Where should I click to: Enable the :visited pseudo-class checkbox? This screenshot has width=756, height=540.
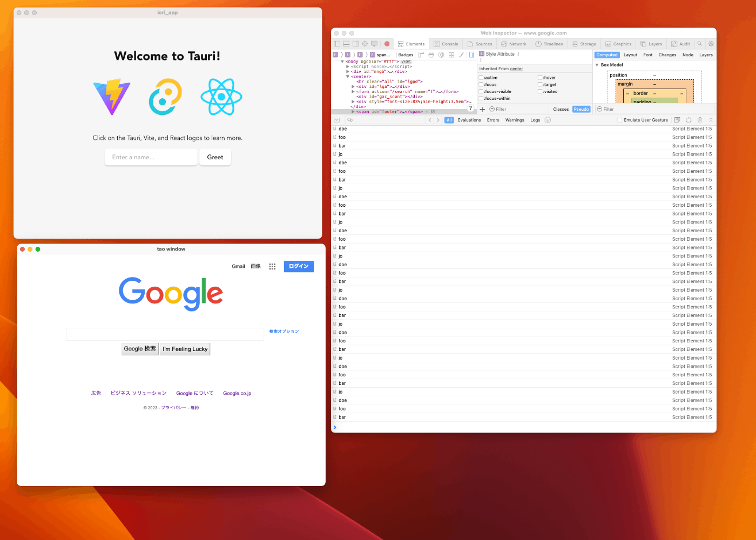[x=540, y=92]
